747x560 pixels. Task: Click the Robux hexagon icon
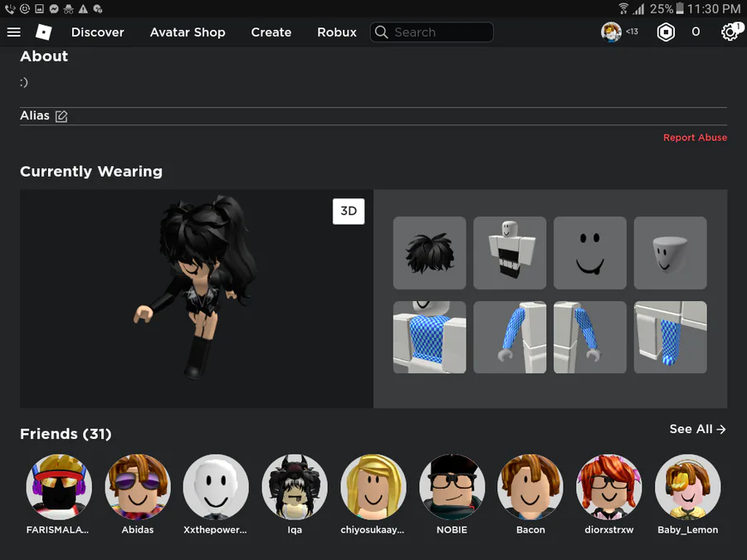click(666, 32)
